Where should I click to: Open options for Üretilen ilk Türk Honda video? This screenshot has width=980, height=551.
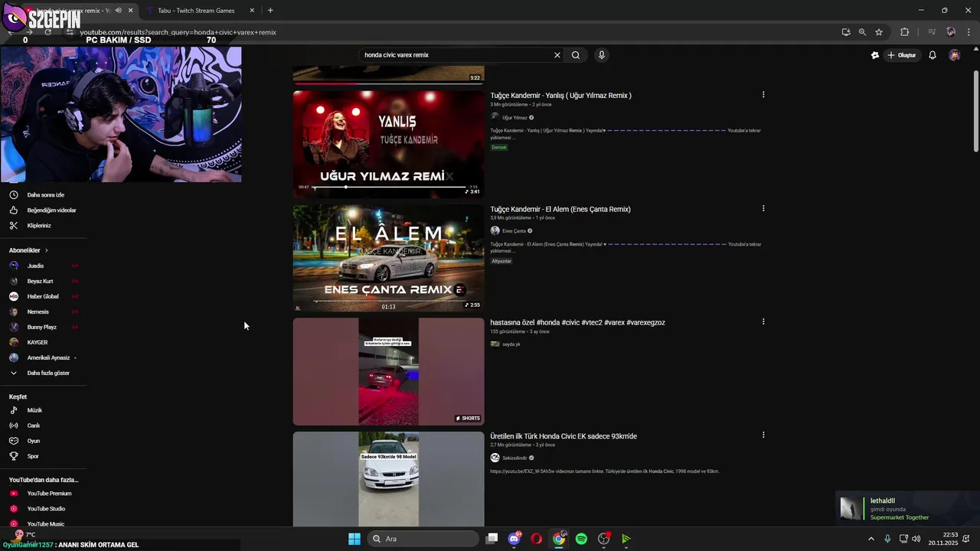tap(763, 435)
